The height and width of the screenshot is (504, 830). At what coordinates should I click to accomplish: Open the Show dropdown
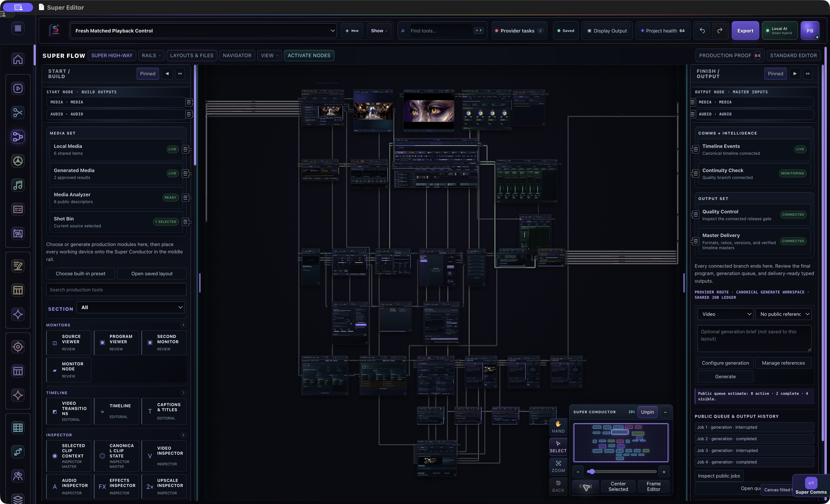[x=379, y=31]
